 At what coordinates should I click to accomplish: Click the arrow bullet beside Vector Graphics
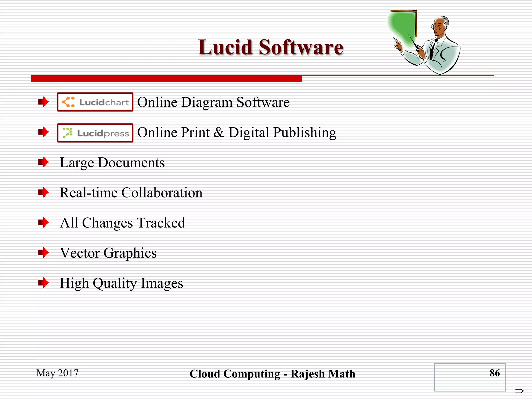pyautogui.click(x=43, y=253)
